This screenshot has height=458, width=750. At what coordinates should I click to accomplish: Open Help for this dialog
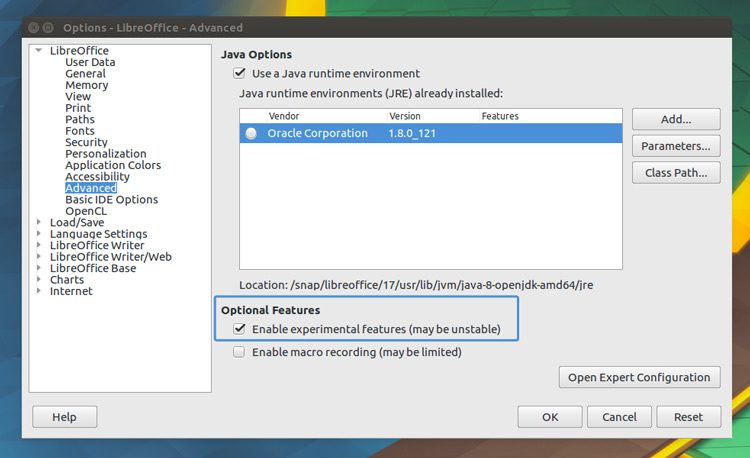[65, 417]
